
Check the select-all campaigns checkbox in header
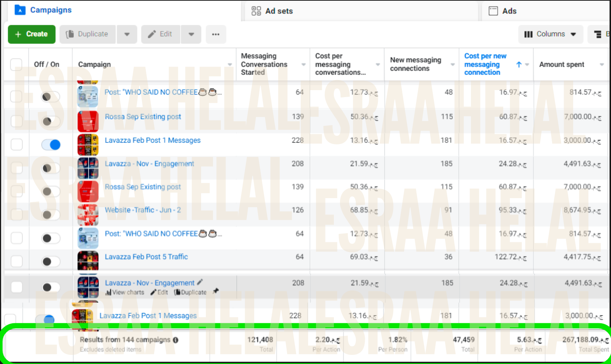[x=16, y=64]
